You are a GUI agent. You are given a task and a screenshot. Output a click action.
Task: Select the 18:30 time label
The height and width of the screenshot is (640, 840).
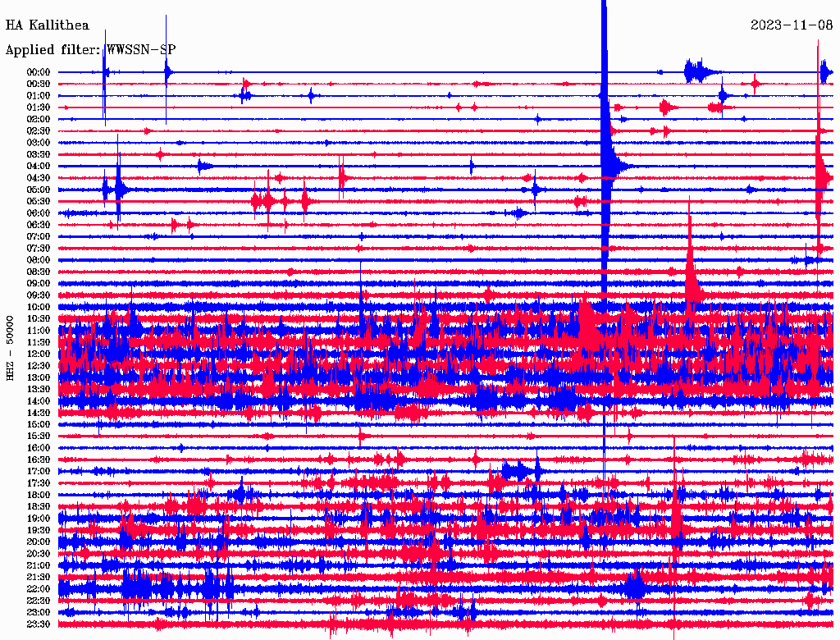[39, 506]
